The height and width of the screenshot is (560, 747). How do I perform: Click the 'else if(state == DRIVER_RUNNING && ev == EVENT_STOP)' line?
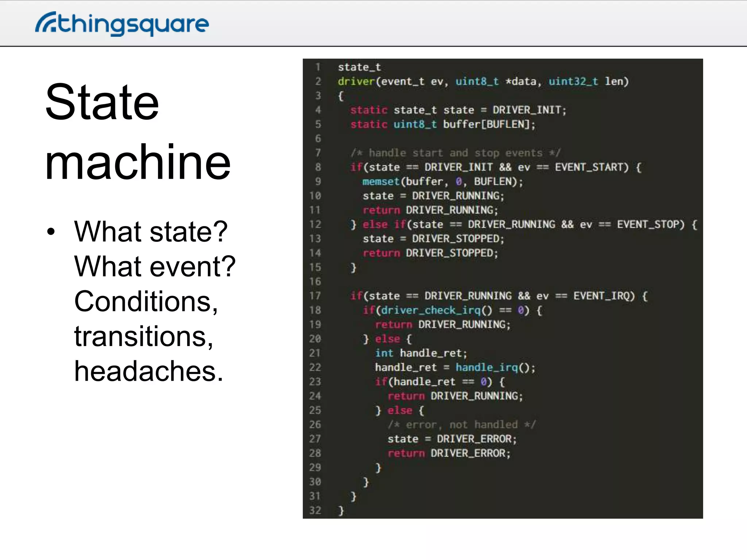[523, 224]
